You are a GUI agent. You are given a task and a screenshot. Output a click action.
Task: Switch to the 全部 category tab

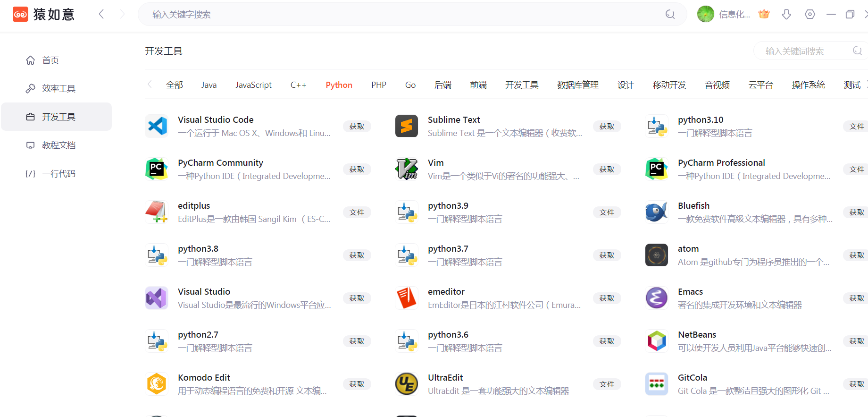click(x=175, y=85)
